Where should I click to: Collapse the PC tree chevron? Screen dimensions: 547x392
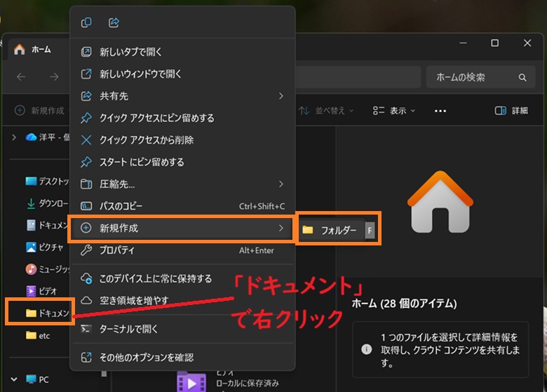tap(14, 379)
